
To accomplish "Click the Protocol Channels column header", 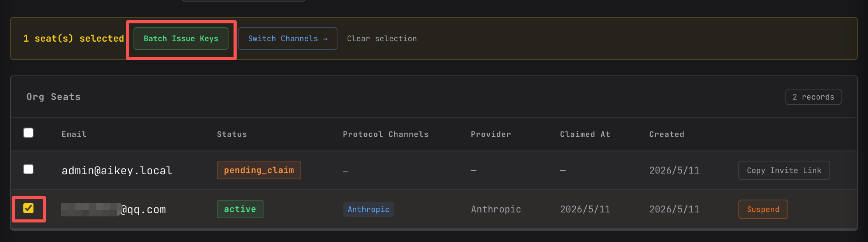I will pos(386,134).
